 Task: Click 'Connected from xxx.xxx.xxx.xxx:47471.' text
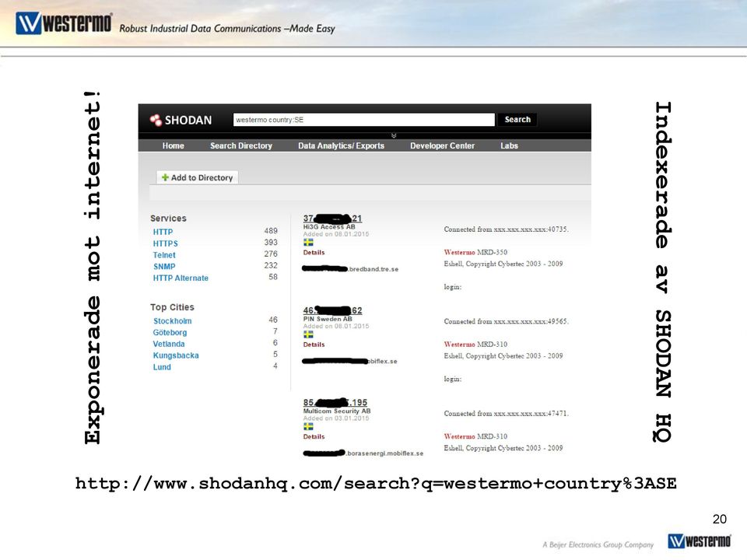click(506, 413)
